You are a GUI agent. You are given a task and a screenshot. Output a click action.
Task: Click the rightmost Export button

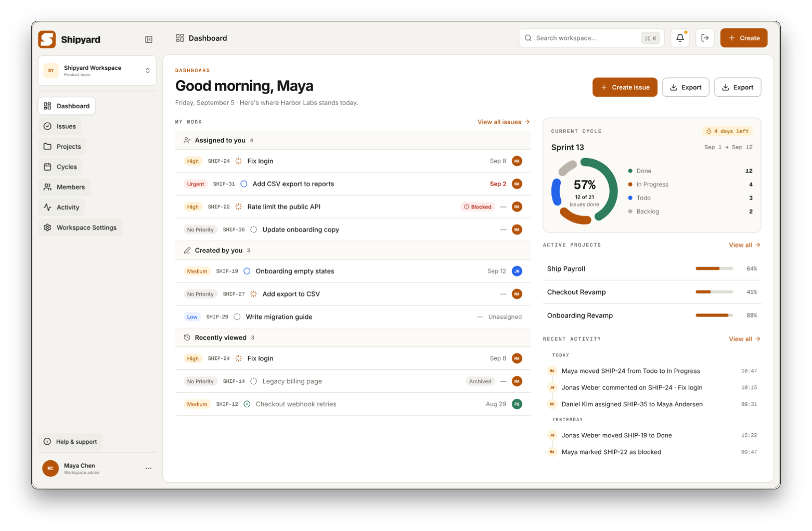[x=738, y=87]
